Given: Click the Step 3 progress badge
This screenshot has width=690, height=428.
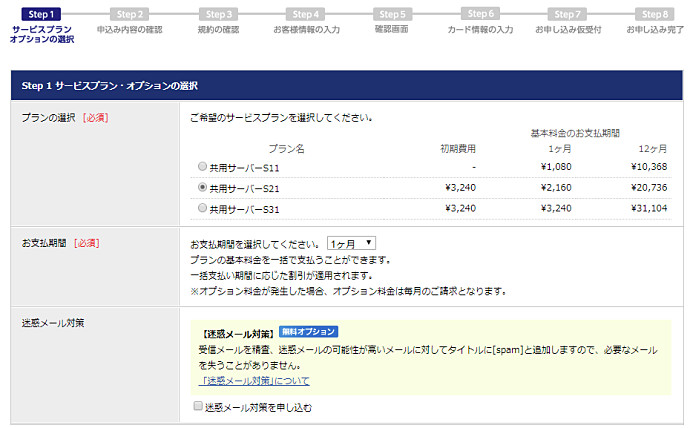Looking at the screenshot, I should pos(217,14).
